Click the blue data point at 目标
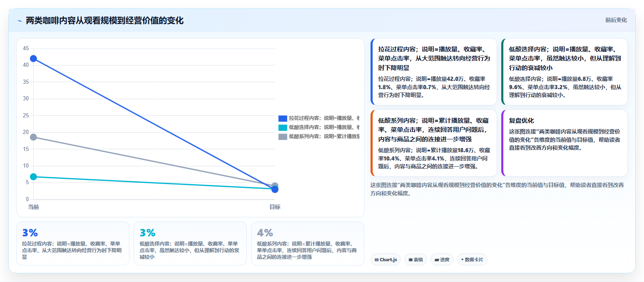The image size is (644, 282). (275, 190)
